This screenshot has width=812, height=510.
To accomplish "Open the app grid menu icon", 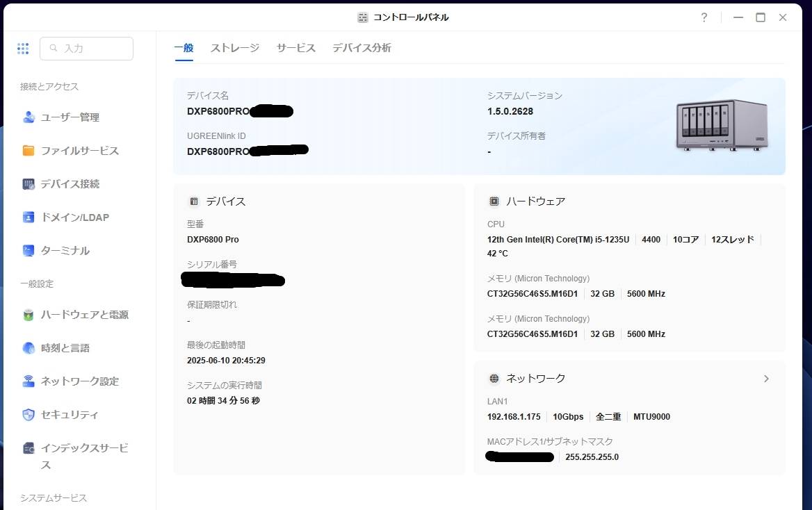I will [x=23, y=49].
